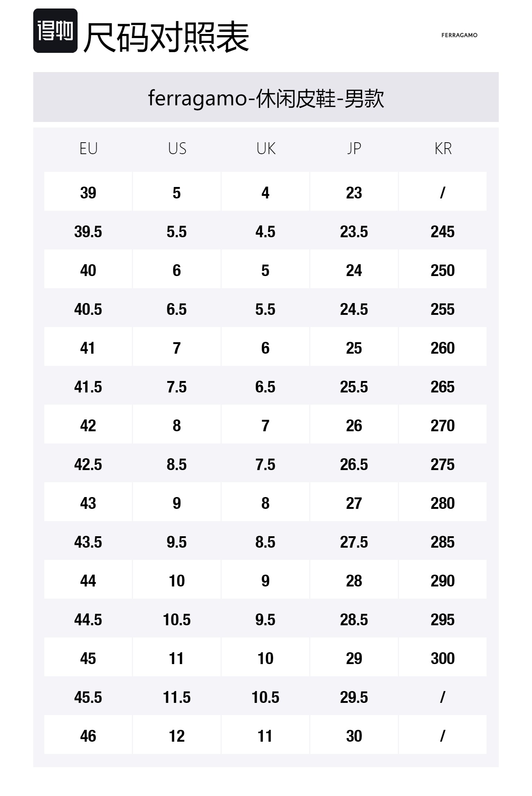Viewport: 532px width, 796px height.
Task: Click the UK column header
Action: [266, 149]
